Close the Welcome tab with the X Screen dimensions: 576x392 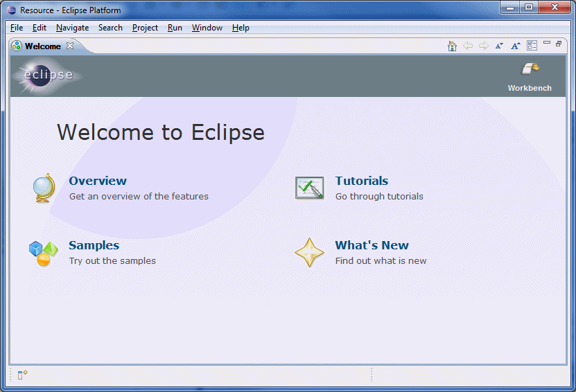(x=70, y=46)
